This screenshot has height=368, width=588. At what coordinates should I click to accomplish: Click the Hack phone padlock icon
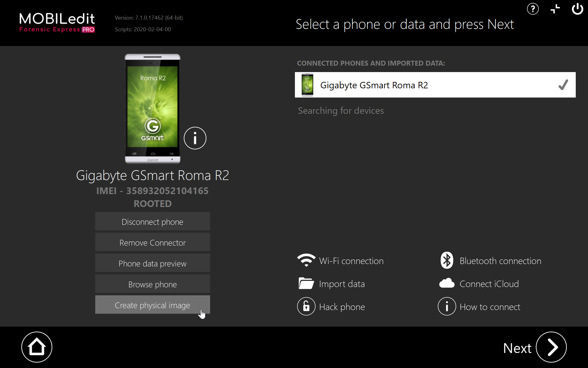[306, 306]
